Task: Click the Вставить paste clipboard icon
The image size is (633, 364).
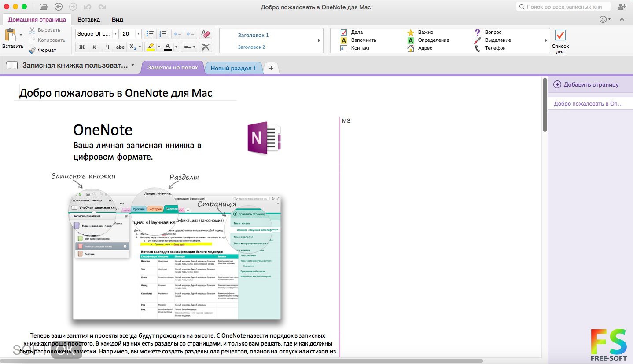Action: [11, 35]
